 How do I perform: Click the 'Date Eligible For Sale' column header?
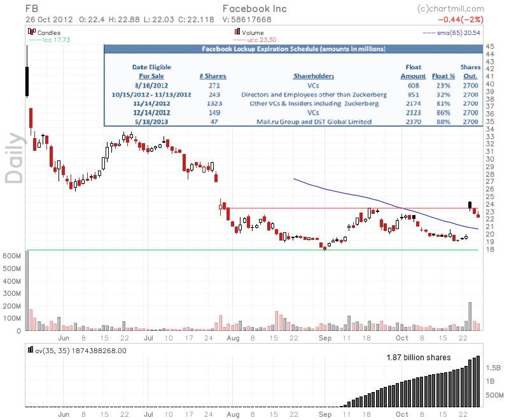click(151, 71)
